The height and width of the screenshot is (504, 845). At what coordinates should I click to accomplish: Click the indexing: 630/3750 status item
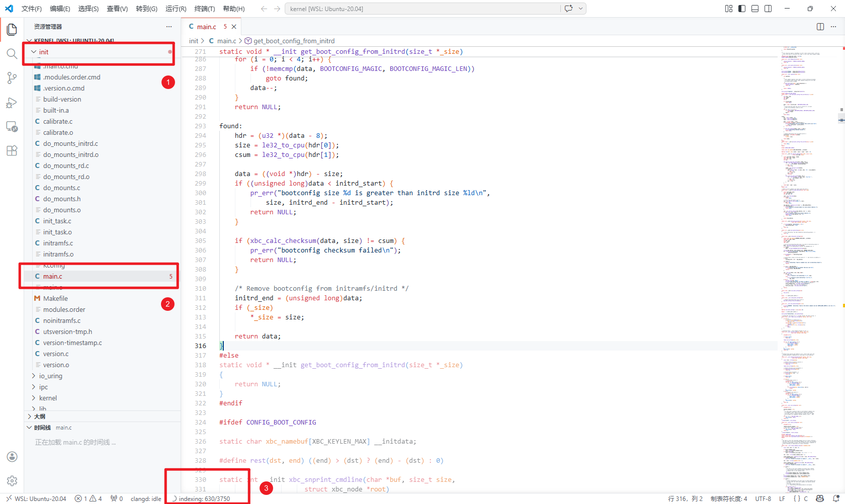[201, 499]
